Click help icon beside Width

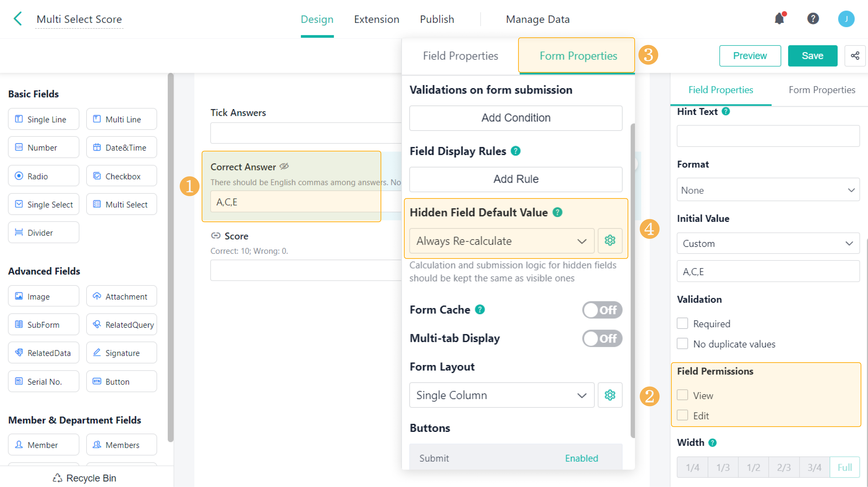[x=712, y=443]
